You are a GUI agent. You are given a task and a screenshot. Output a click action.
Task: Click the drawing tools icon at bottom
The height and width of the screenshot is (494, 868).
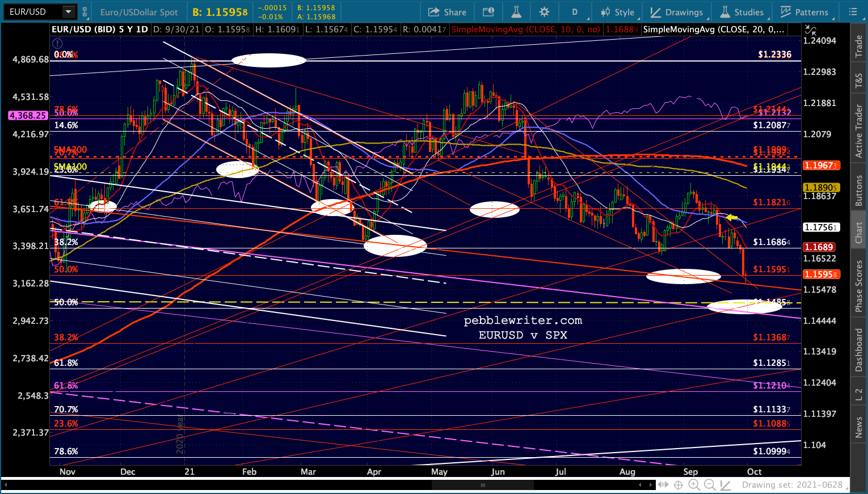[725, 485]
